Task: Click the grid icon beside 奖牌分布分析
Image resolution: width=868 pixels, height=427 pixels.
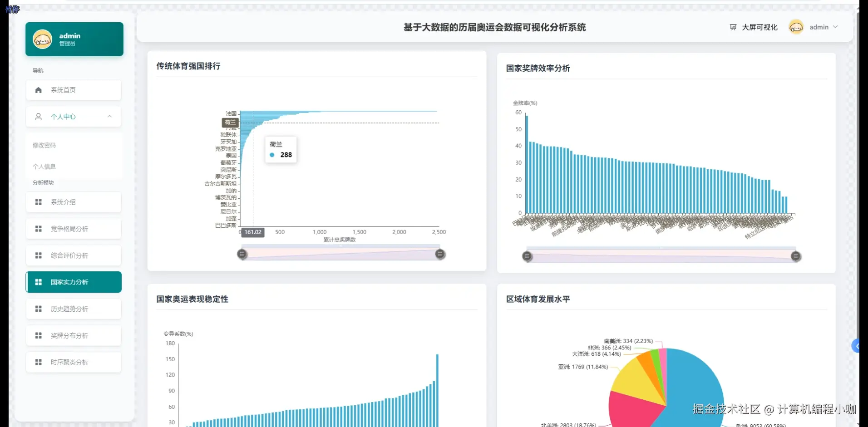Action: [39, 335]
